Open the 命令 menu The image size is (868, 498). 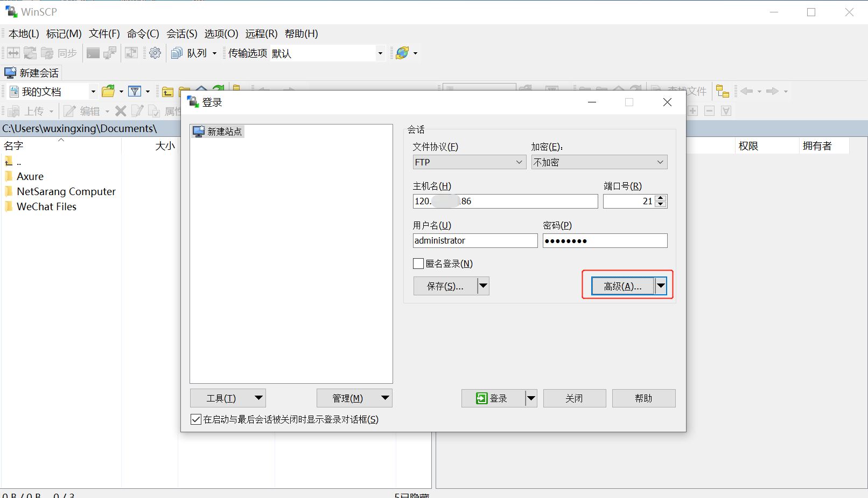[143, 33]
